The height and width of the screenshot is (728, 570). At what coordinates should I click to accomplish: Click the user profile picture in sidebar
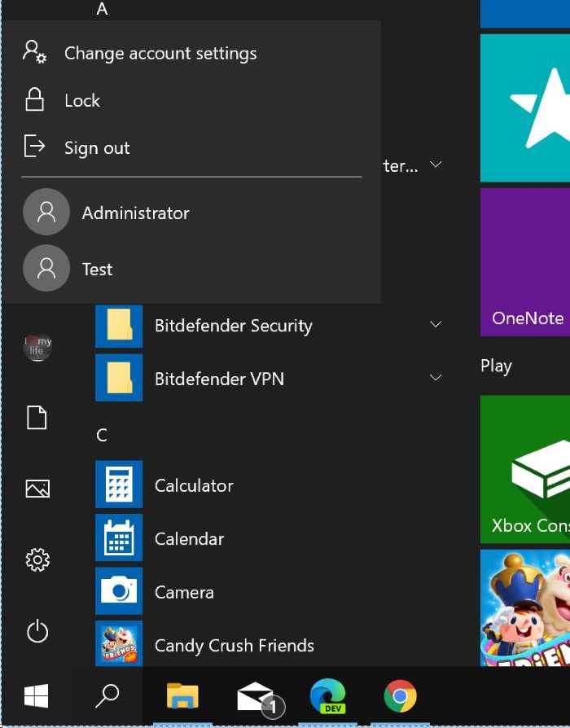pyautogui.click(x=37, y=347)
